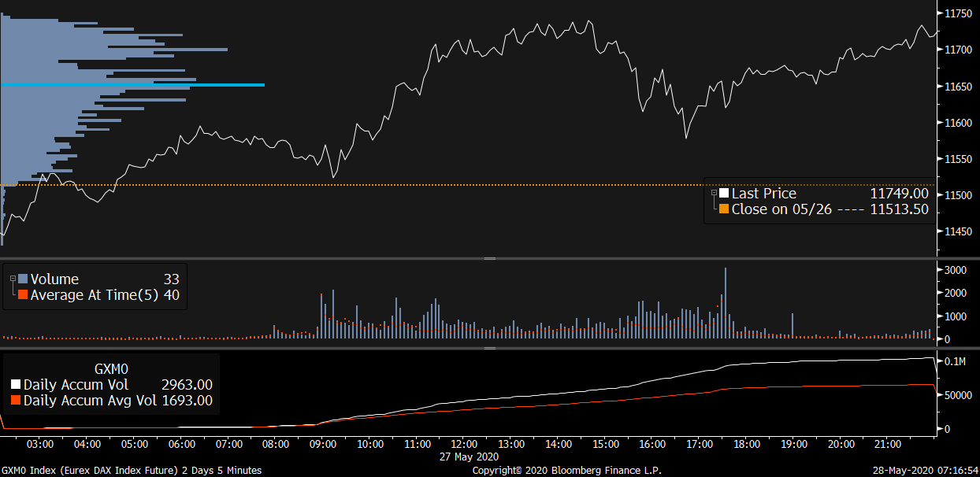Click the 11650 price axis label
Viewport: 980px width, 477px height.
(x=958, y=87)
